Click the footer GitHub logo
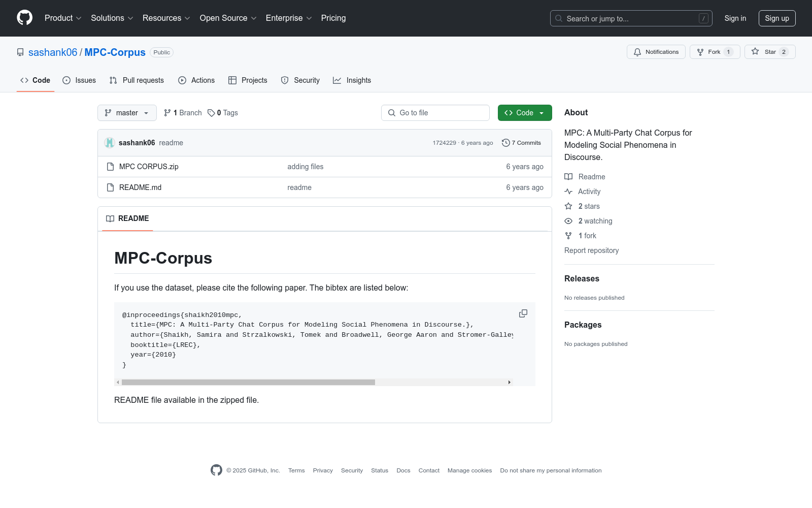This screenshot has height=508, width=812. [x=217, y=470]
